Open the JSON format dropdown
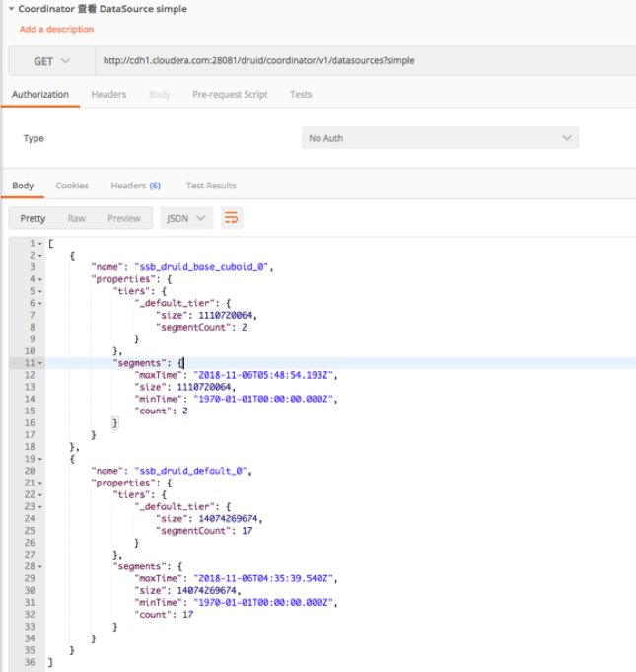Image resolution: width=636 pixels, height=672 pixels. tap(185, 218)
